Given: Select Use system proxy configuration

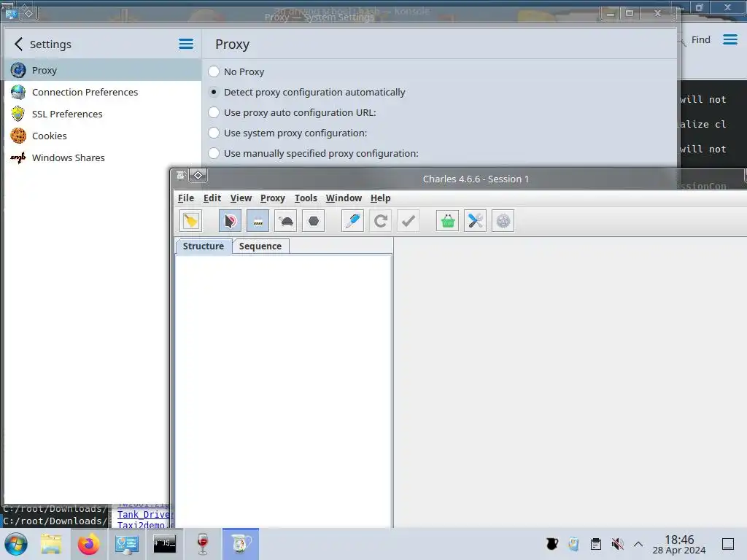Looking at the screenshot, I should [287, 133].
